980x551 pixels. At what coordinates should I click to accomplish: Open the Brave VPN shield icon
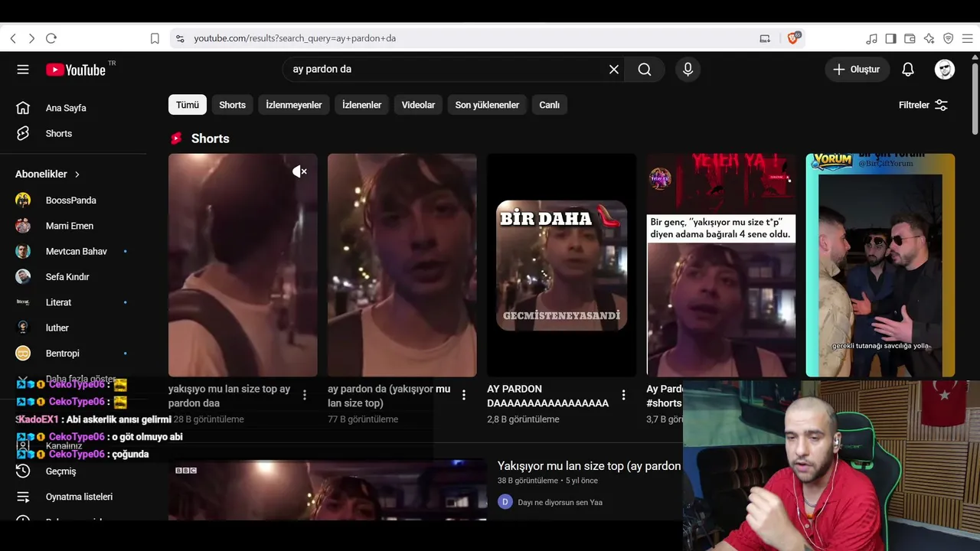click(x=948, y=38)
